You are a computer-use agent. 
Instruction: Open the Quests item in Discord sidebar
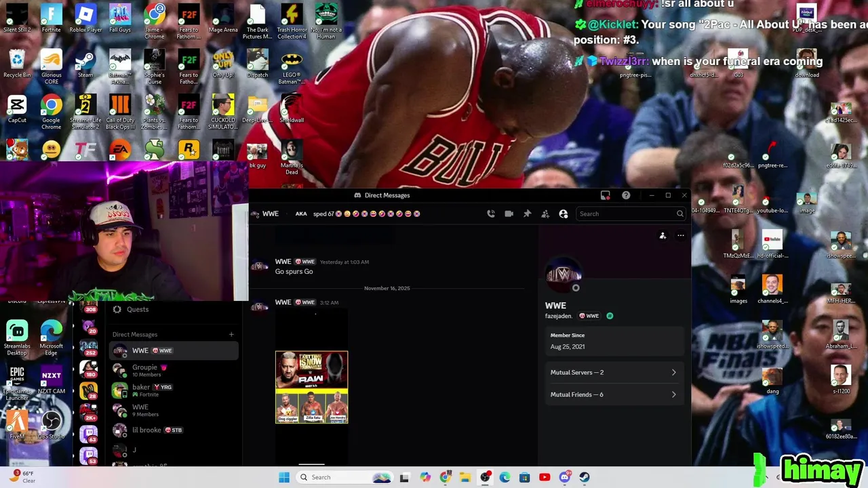[x=174, y=309]
